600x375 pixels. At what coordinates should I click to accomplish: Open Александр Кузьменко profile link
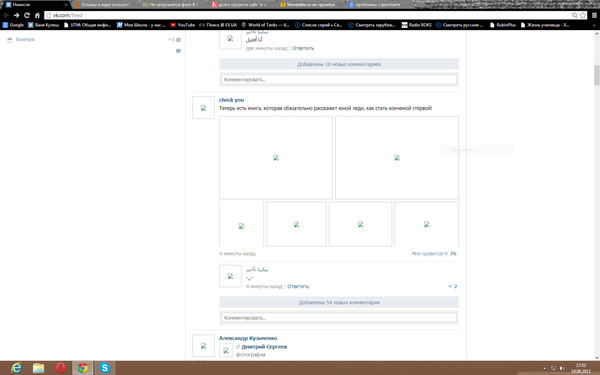248,338
